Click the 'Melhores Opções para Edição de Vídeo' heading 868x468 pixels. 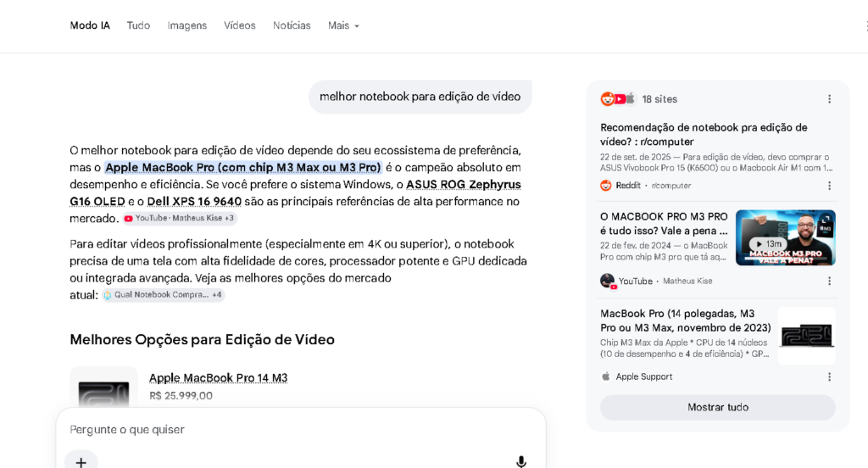point(202,339)
